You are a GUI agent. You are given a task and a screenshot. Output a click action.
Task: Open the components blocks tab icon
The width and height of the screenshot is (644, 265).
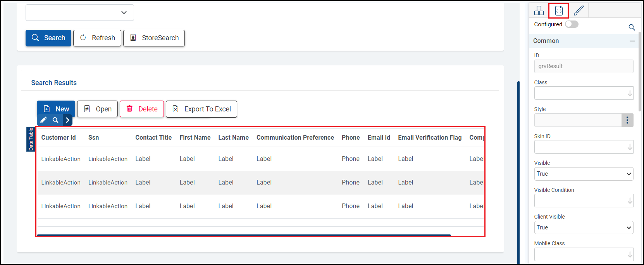pyautogui.click(x=539, y=11)
